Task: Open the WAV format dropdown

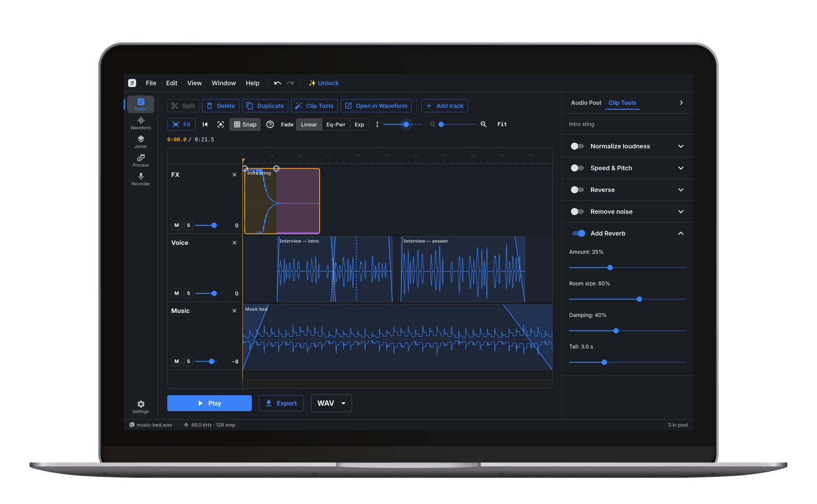Action: pos(331,403)
